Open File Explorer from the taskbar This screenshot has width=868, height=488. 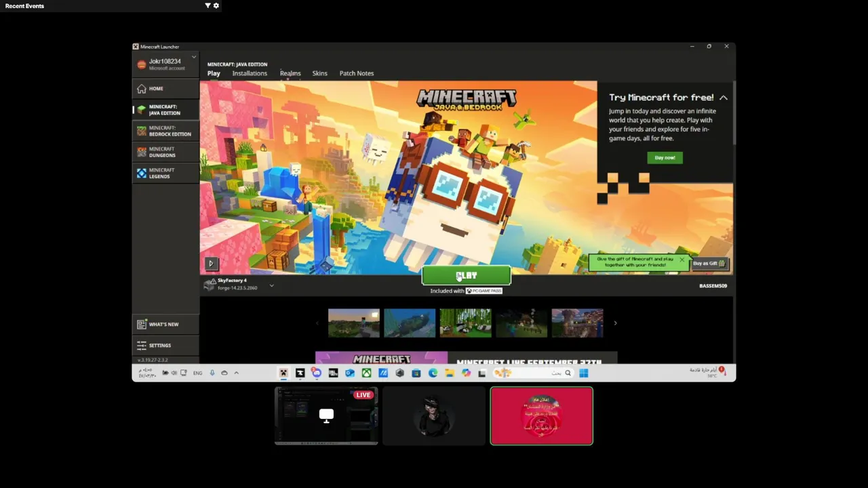449,373
